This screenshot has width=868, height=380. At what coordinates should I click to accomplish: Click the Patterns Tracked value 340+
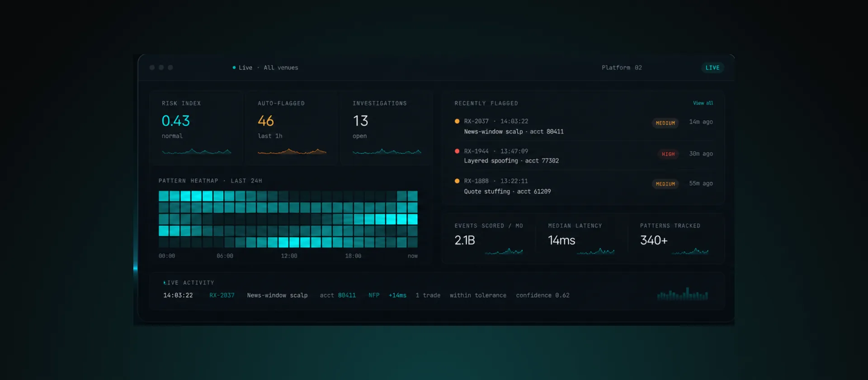pyautogui.click(x=654, y=240)
